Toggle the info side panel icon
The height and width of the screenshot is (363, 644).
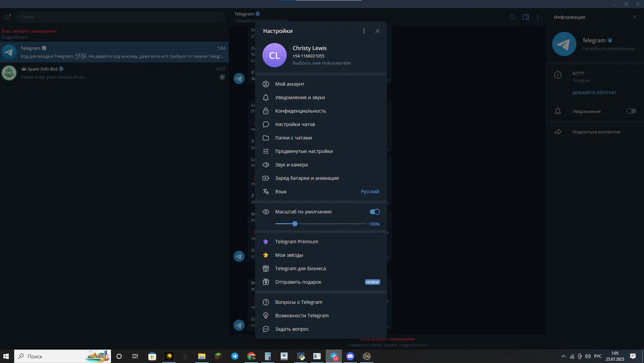coord(526,17)
